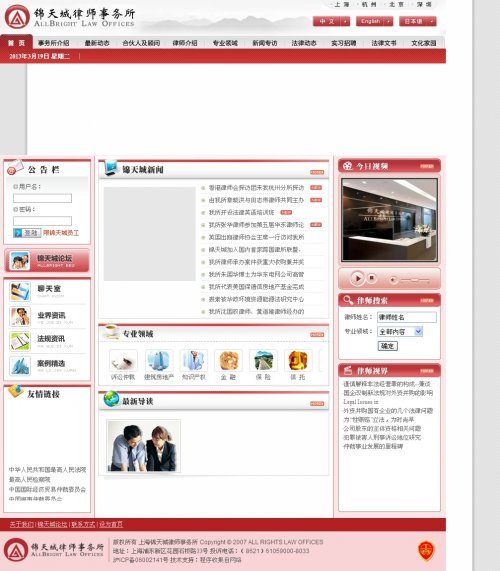Viewport: 500px width, 571px height.
Task: Select the 金融 finance practice icon
Action: click(228, 360)
